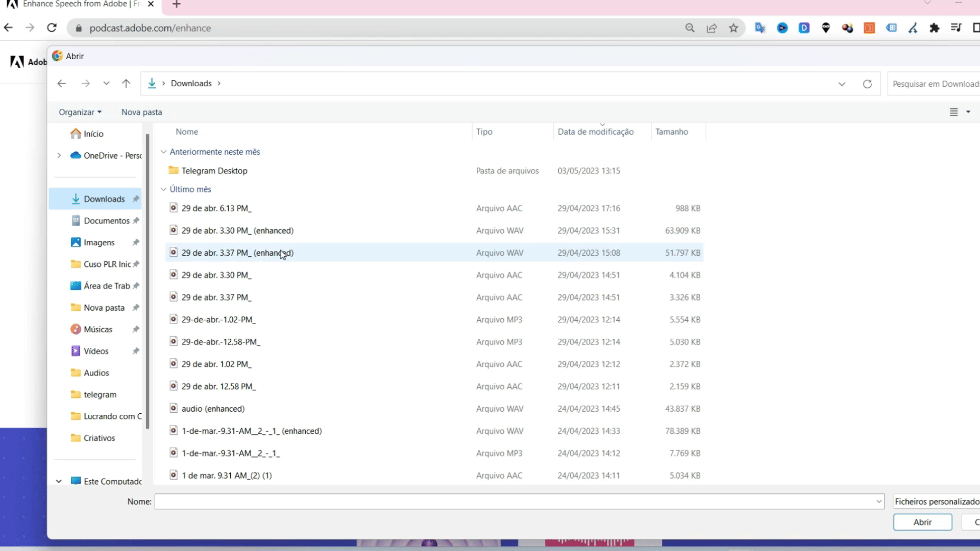Screen dimensions: 980x551
Task: Click the share page icon in address bar
Action: tap(712, 28)
